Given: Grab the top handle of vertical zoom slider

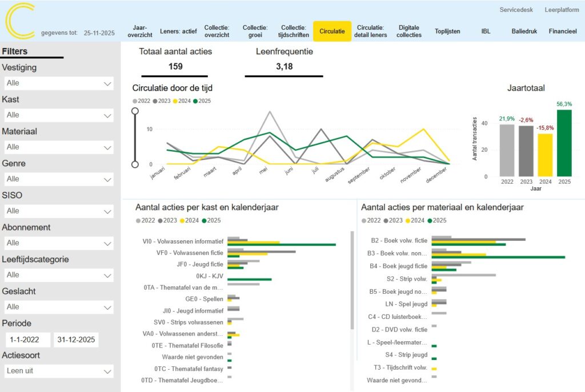Looking at the screenshot, I should coord(135,111).
